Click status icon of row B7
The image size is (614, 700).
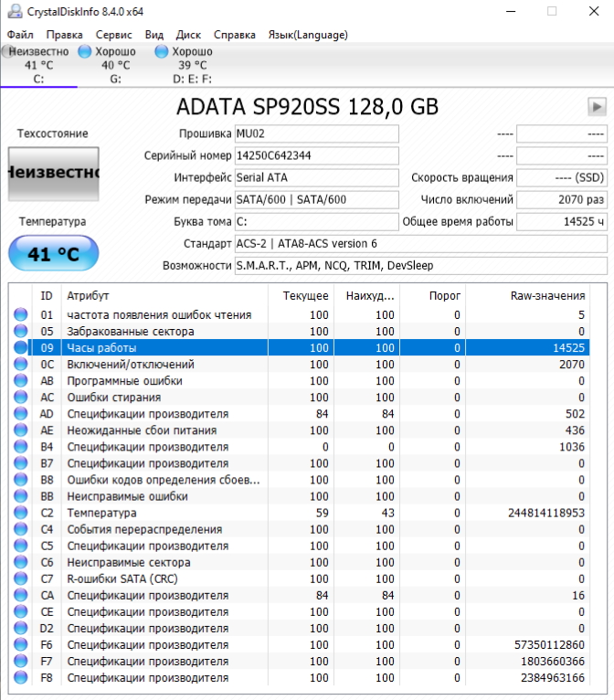(20, 463)
